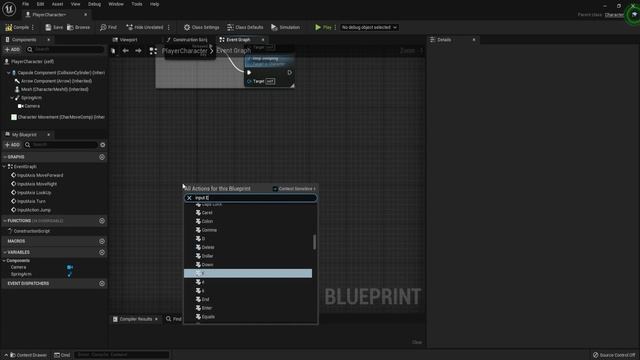
Task: Toggle SpringArm variable visibility icon
Action: click(70, 274)
